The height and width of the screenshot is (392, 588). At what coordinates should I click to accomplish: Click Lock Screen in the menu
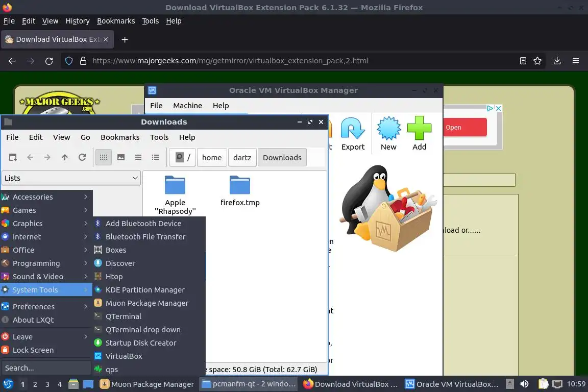46,350
